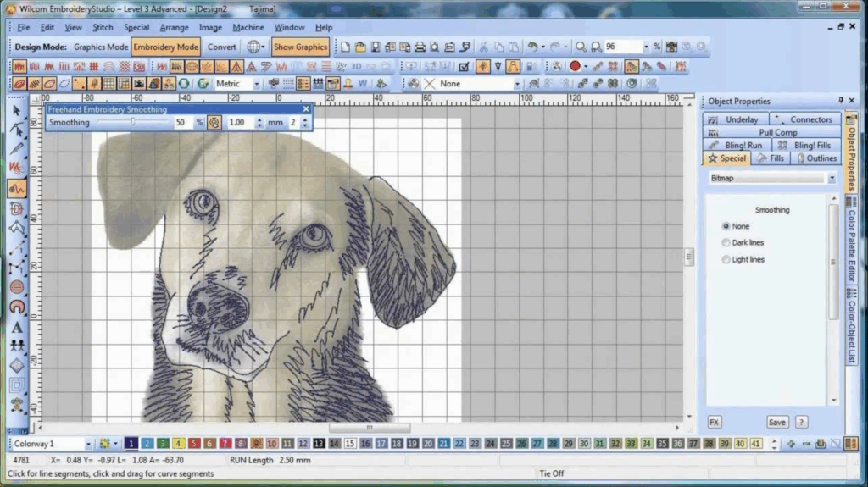Click the Save design disk icon
The height and width of the screenshot is (487, 868).
[x=376, y=47]
